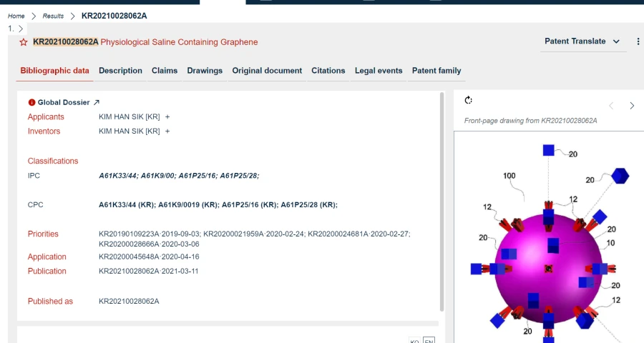This screenshot has height=343, width=644.
Task: View the Original document tab
Action: pyautogui.click(x=267, y=71)
